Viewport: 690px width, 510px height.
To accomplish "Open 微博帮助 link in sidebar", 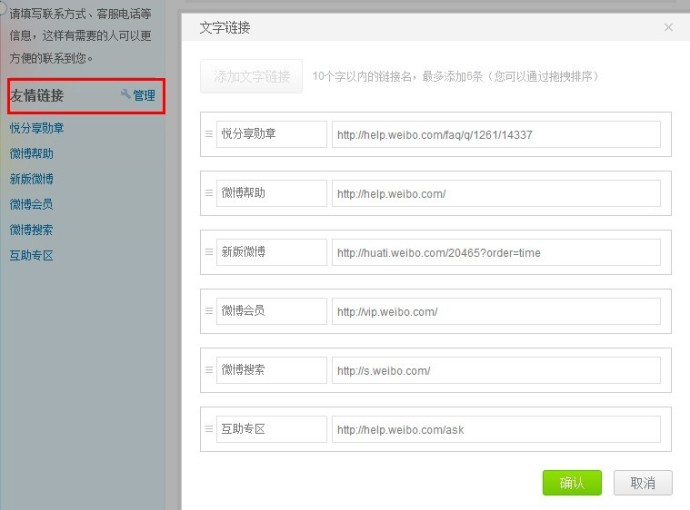I will point(32,154).
